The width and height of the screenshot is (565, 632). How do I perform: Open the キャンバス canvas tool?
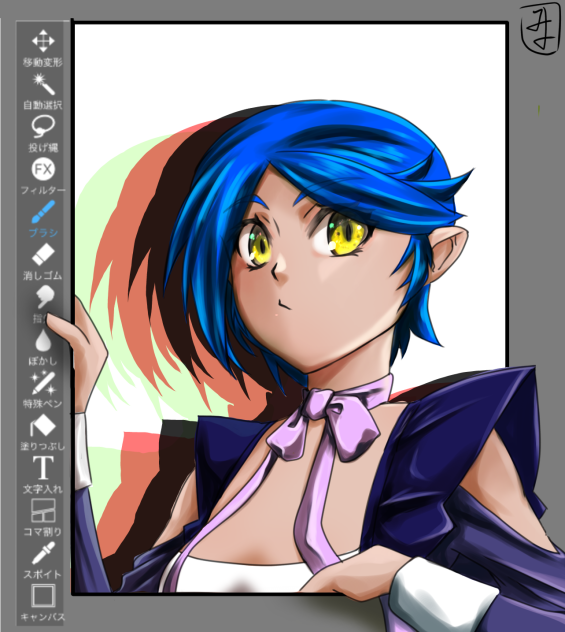43,603
